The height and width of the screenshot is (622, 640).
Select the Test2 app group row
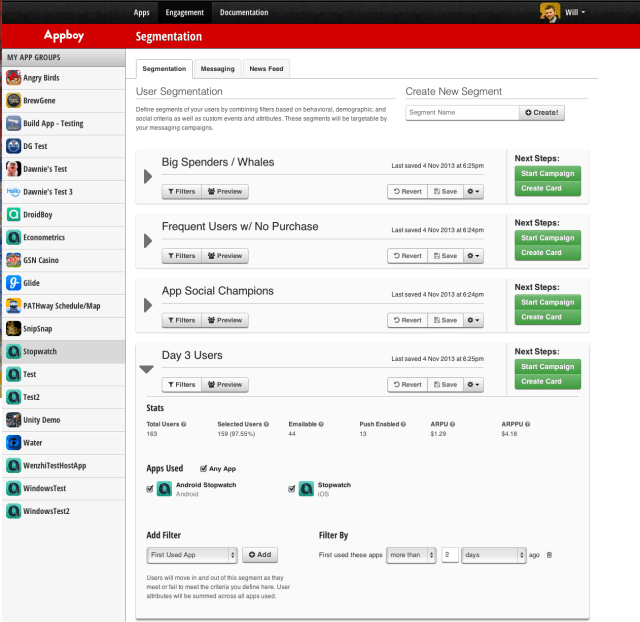click(x=64, y=397)
